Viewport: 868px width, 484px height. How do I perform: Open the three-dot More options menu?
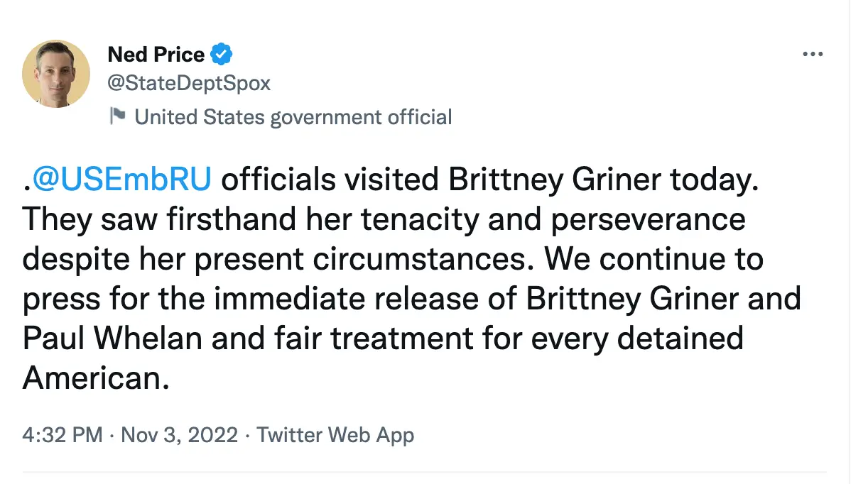(x=812, y=55)
